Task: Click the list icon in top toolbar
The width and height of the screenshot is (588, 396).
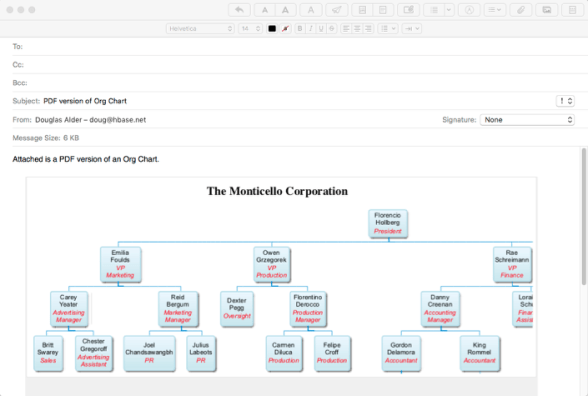Action: coord(434,10)
